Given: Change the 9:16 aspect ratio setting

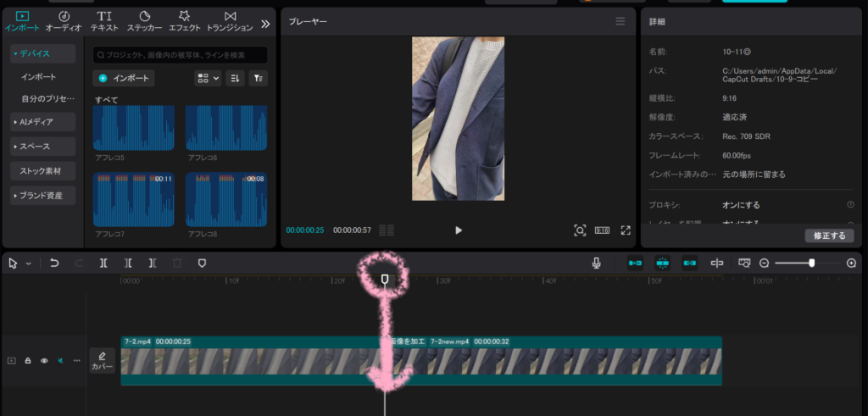Looking at the screenshot, I should pyautogui.click(x=603, y=230).
